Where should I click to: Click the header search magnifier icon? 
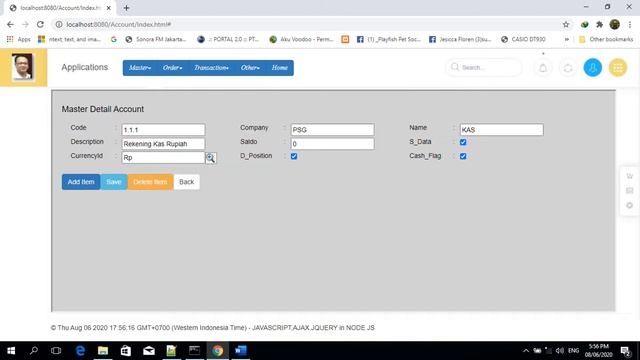(455, 67)
